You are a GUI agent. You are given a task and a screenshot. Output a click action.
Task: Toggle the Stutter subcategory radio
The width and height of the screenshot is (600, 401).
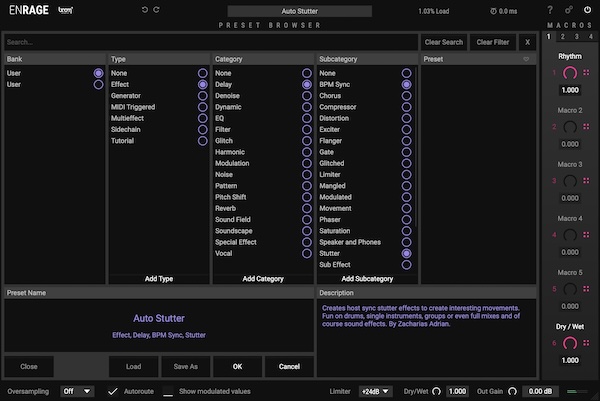coord(406,253)
